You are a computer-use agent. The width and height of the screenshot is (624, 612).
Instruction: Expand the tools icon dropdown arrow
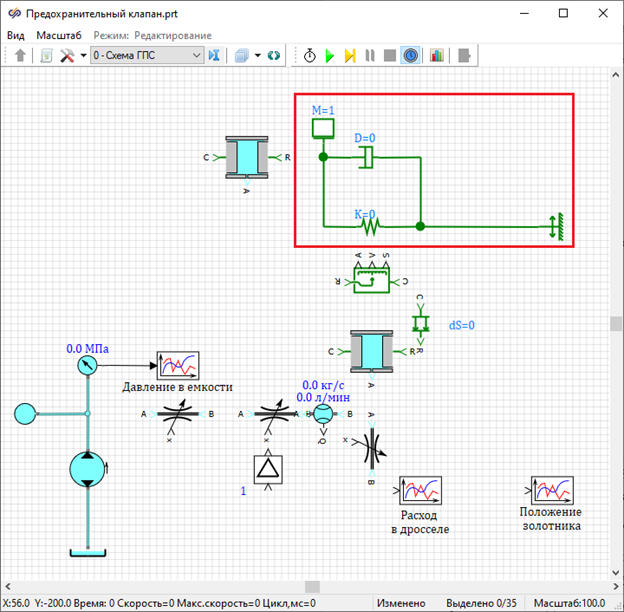[82, 56]
